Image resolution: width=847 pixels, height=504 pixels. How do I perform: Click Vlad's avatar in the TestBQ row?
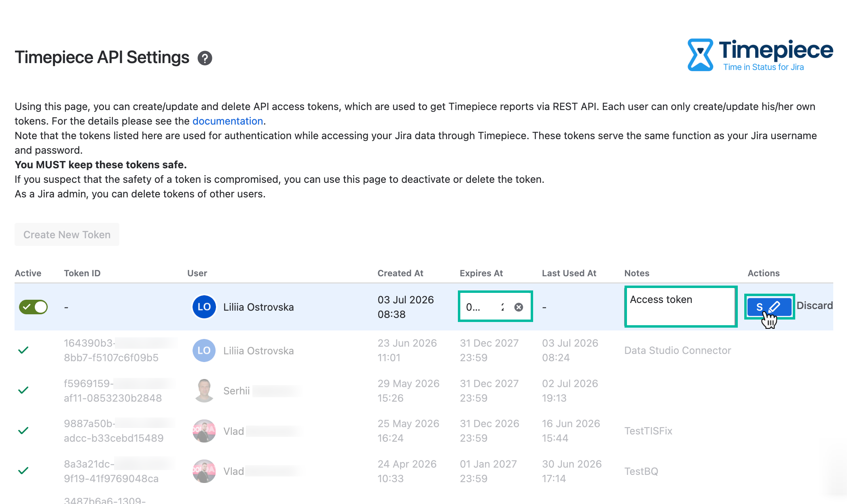204,471
